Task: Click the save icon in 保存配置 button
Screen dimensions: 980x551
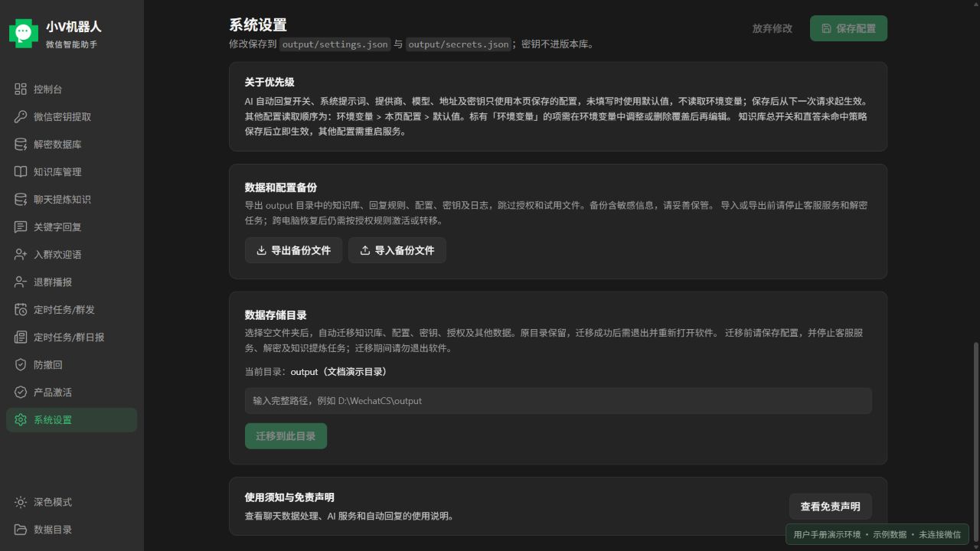Action: (x=826, y=28)
